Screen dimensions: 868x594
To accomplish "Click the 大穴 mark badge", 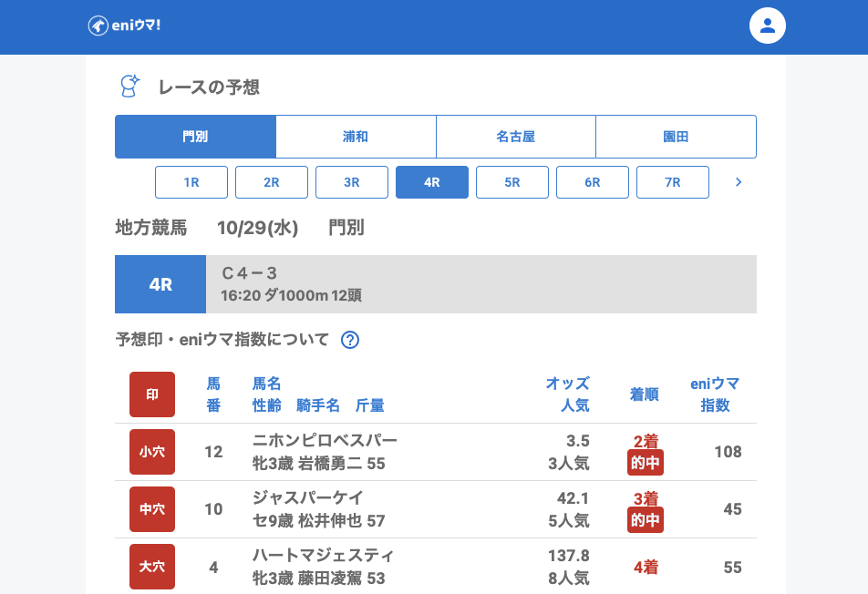I will (x=152, y=567).
